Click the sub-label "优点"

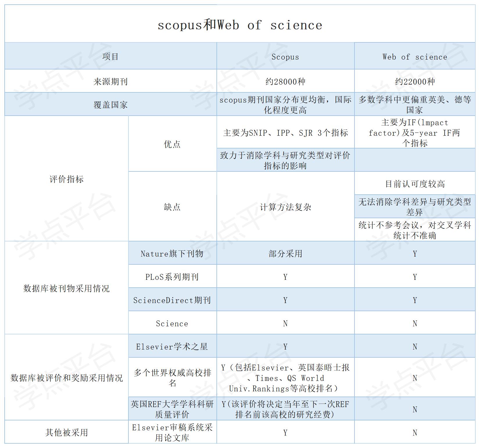tap(172, 144)
